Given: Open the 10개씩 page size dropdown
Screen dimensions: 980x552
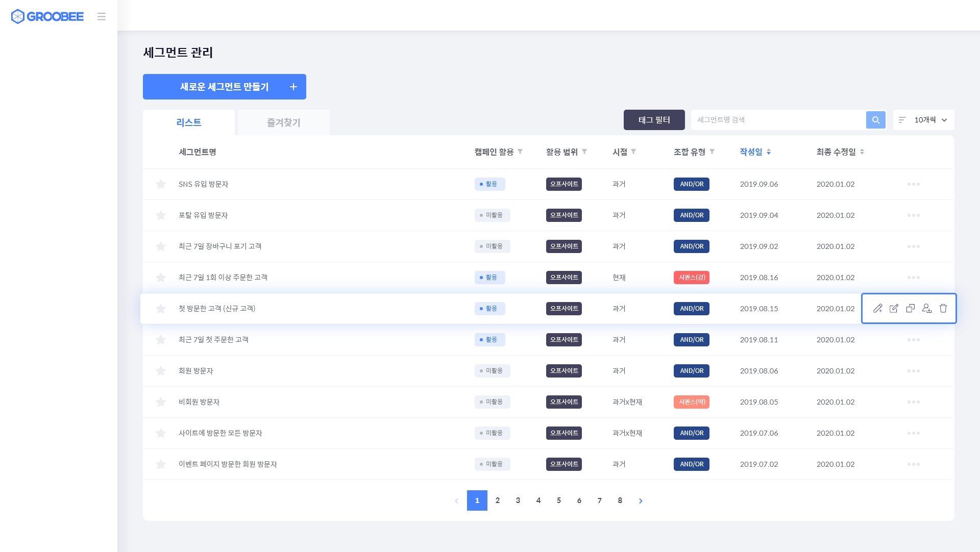Looking at the screenshot, I should (924, 120).
